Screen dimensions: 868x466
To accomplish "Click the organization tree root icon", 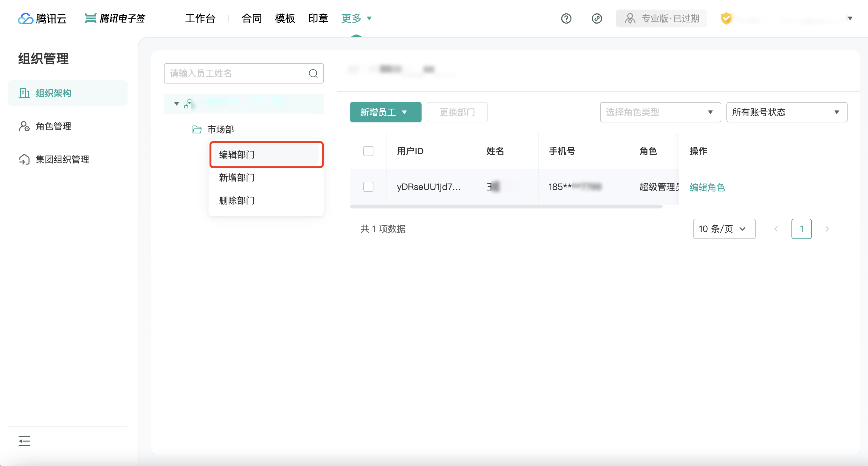I will (x=188, y=104).
